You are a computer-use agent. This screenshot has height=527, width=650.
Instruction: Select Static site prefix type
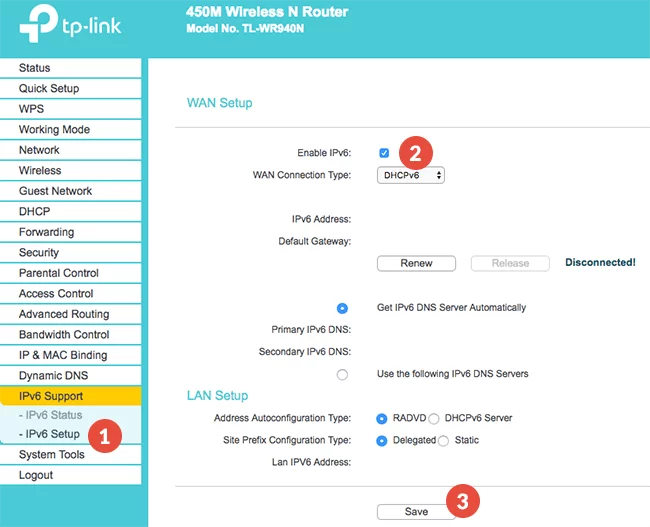pyautogui.click(x=443, y=441)
